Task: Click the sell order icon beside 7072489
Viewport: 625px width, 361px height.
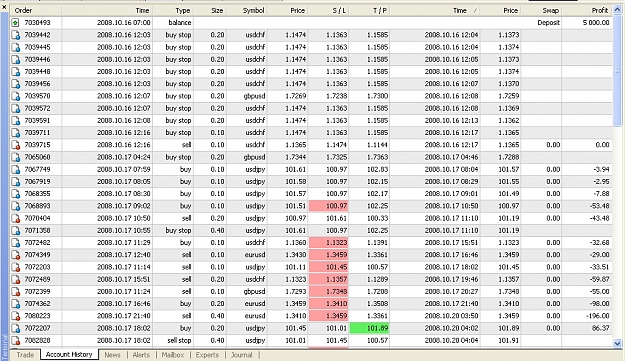Action: click(x=15, y=279)
